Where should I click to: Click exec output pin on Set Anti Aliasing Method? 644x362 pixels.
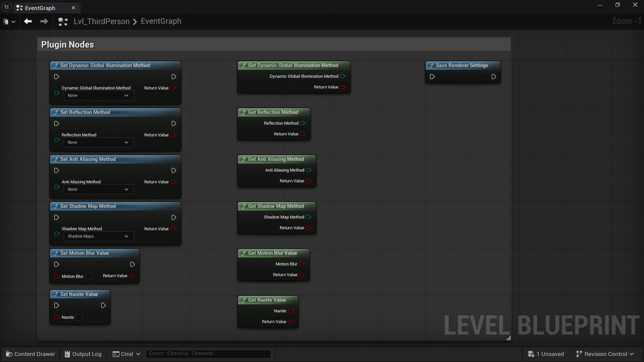174,170
